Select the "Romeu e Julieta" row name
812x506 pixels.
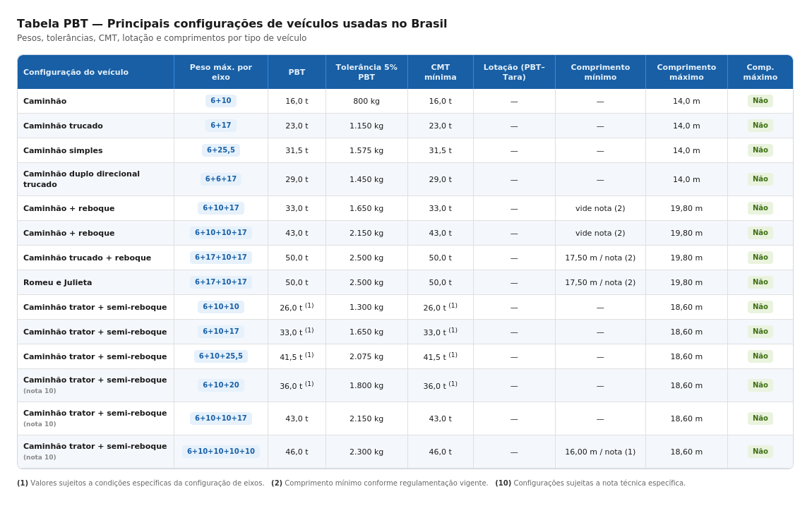[x=58, y=282]
